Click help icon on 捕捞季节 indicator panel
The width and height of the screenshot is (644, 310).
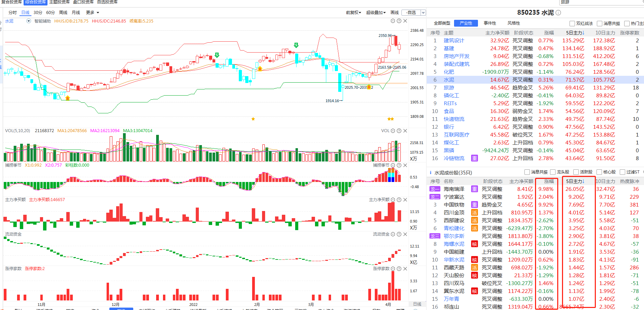point(399,165)
